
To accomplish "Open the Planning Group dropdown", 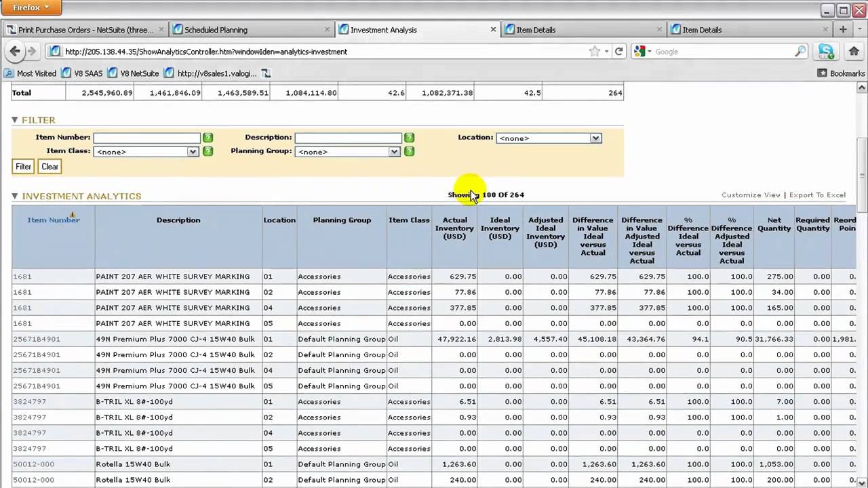I will 348,152.
